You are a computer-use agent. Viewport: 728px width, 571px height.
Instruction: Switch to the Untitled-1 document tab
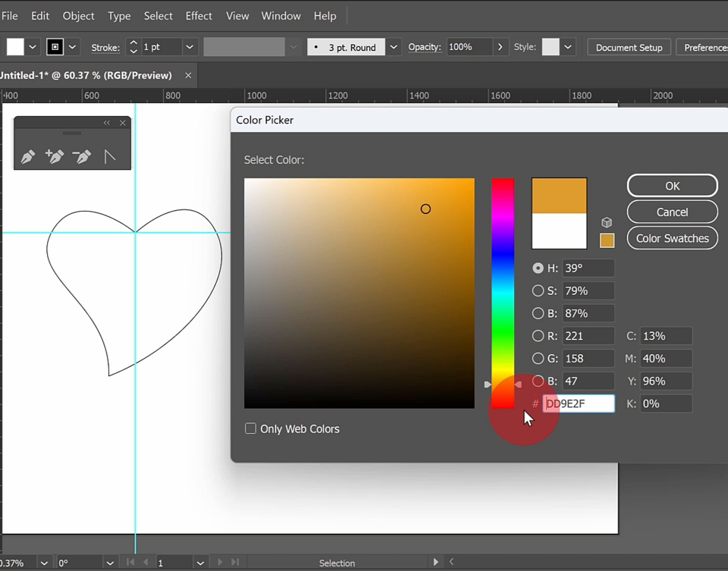point(86,75)
